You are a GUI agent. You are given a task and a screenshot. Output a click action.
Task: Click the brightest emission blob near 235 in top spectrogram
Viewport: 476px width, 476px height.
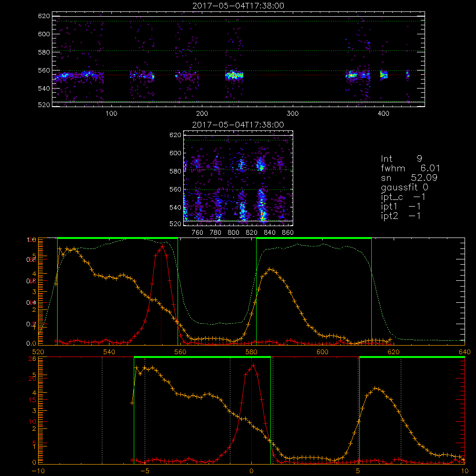coord(234,75)
